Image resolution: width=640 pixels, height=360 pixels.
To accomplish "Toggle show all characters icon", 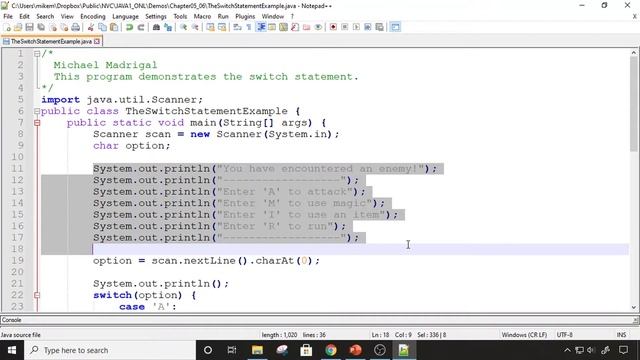I will click(249, 27).
